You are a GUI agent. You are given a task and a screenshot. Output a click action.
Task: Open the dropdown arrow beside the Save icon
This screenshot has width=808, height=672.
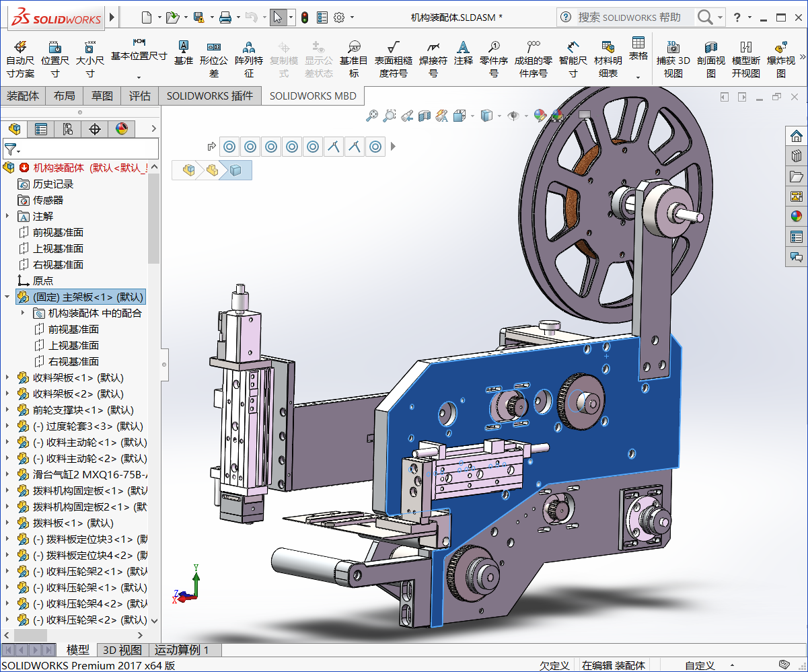211,17
